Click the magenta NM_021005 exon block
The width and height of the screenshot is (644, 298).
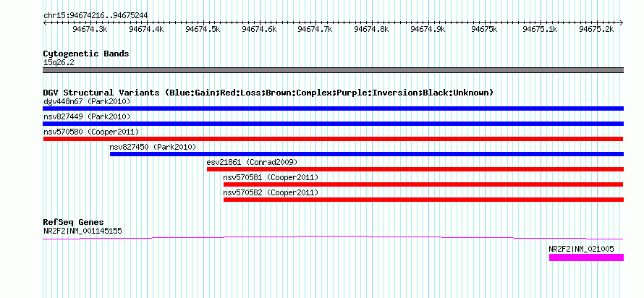coord(587,257)
